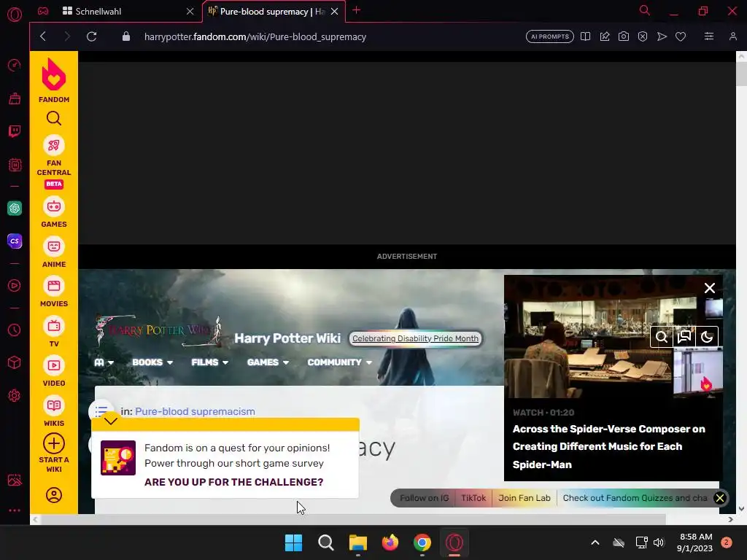Open Twitch panel in Opera sidebar

coord(15,131)
